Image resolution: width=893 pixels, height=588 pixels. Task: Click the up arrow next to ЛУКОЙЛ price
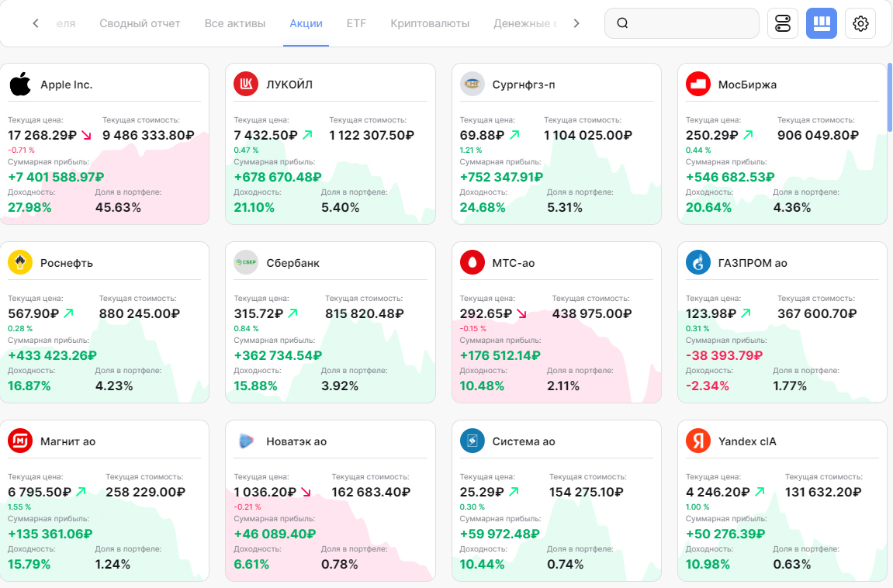point(307,135)
